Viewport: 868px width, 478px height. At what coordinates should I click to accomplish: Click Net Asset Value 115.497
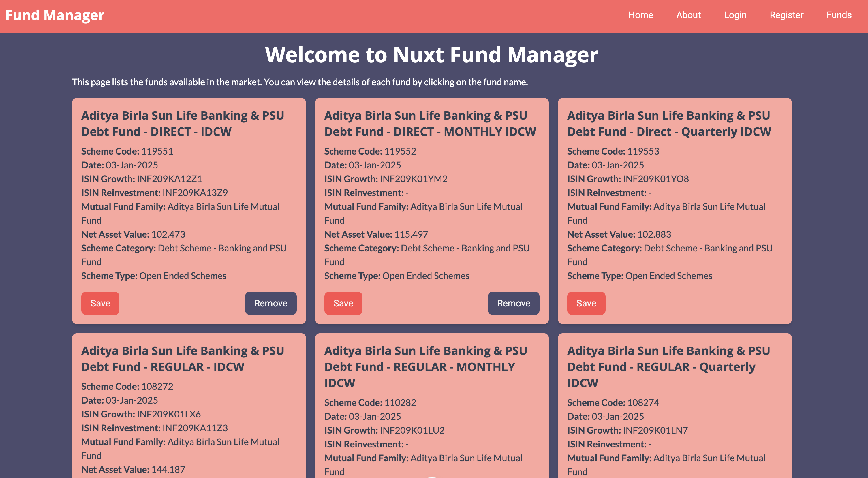pyautogui.click(x=411, y=234)
